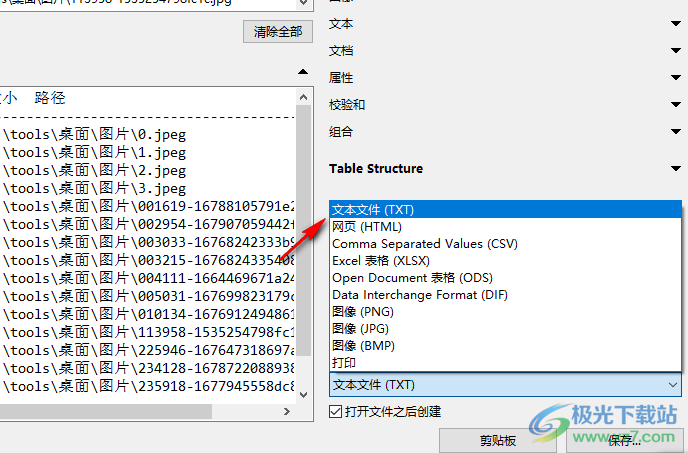Viewport: 688px width, 453px height.
Task: Click the row starting 004111-1664469671a2
Action: click(x=148, y=278)
